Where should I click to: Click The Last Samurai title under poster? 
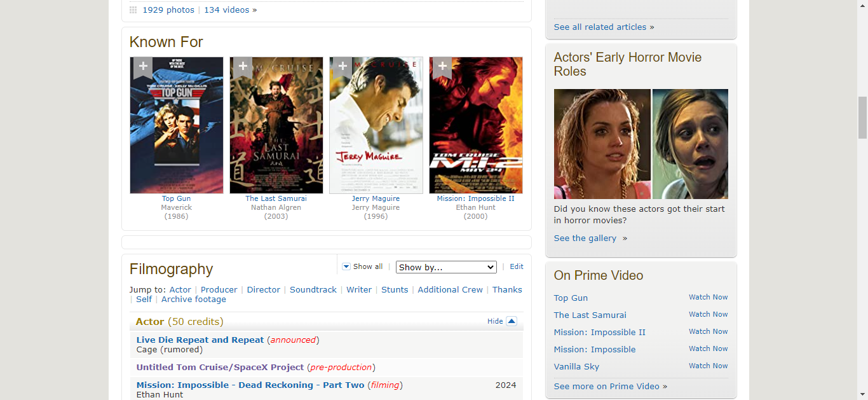point(276,198)
